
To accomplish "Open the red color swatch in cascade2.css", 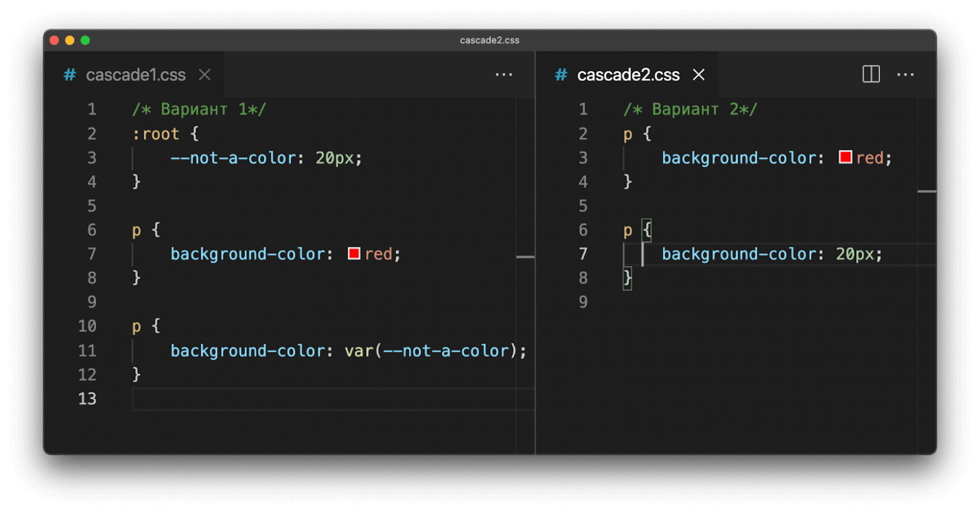I will [x=845, y=157].
